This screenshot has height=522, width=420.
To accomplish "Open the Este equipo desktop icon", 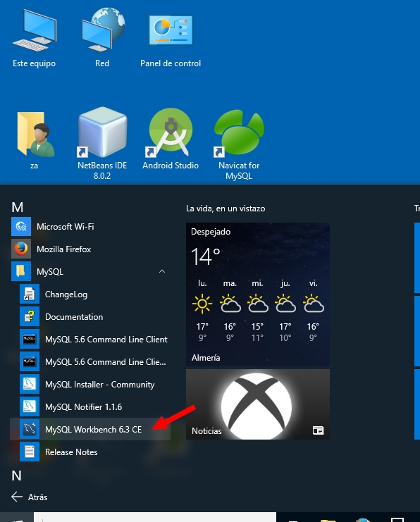I will (x=35, y=37).
